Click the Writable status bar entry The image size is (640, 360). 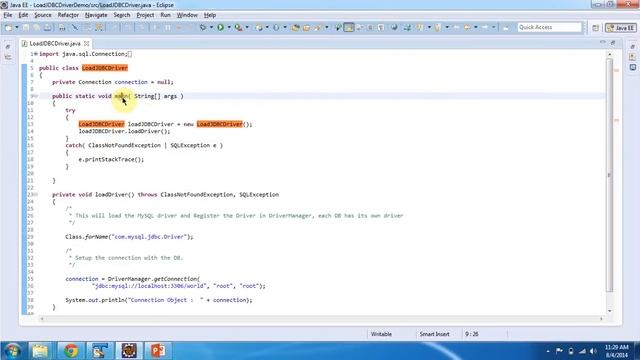point(381,334)
